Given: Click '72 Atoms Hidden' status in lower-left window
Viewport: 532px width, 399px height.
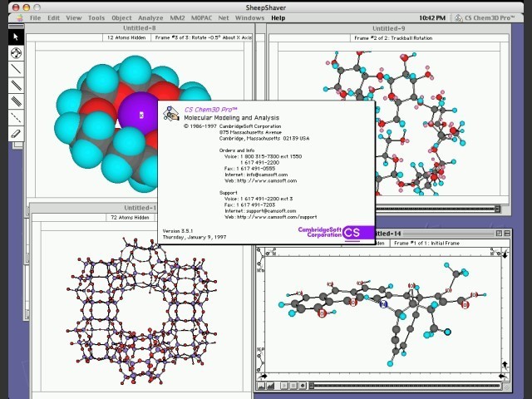Looking at the screenshot, I should 130,218.
